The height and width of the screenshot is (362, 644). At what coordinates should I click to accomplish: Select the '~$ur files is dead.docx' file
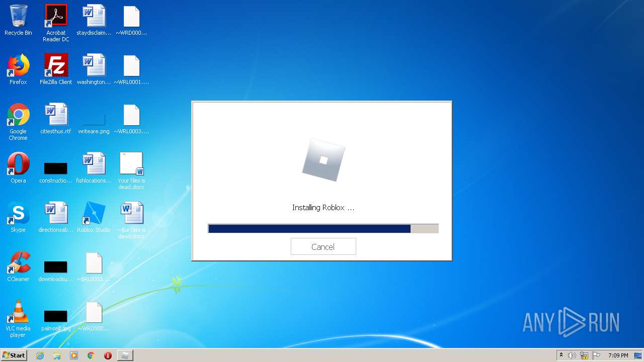[131, 220]
